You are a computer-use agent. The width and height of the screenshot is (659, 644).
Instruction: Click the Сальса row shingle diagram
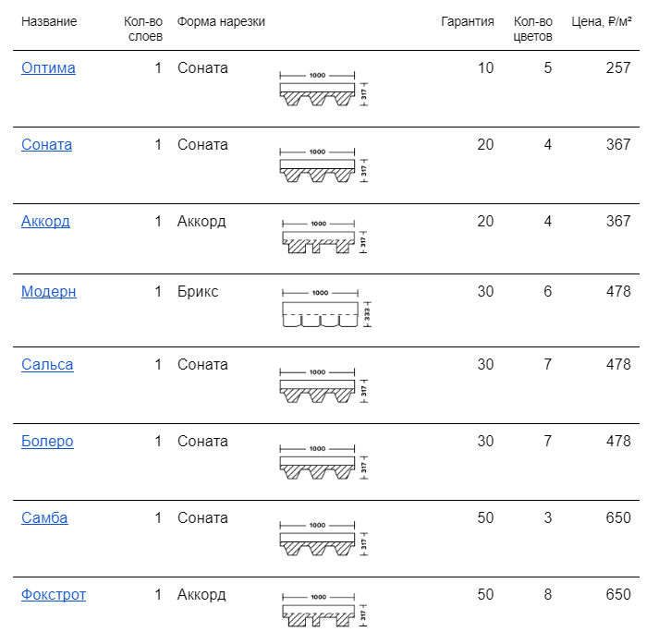323,385
